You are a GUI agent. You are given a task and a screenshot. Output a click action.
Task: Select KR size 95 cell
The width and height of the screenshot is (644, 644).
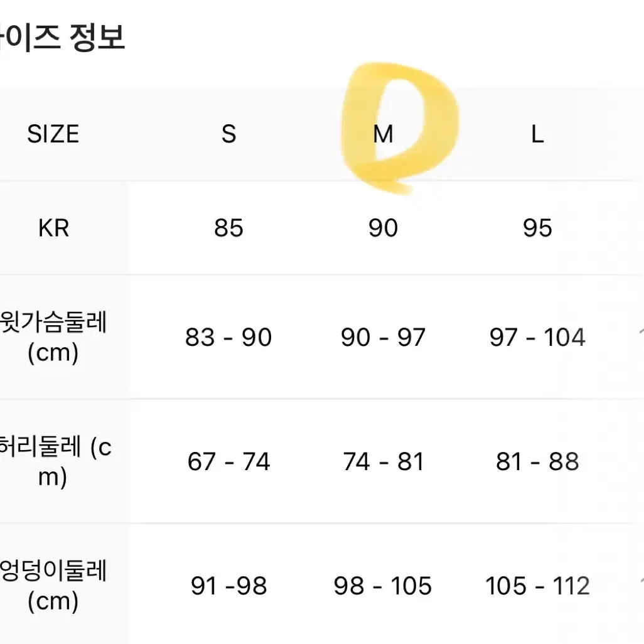537,228
